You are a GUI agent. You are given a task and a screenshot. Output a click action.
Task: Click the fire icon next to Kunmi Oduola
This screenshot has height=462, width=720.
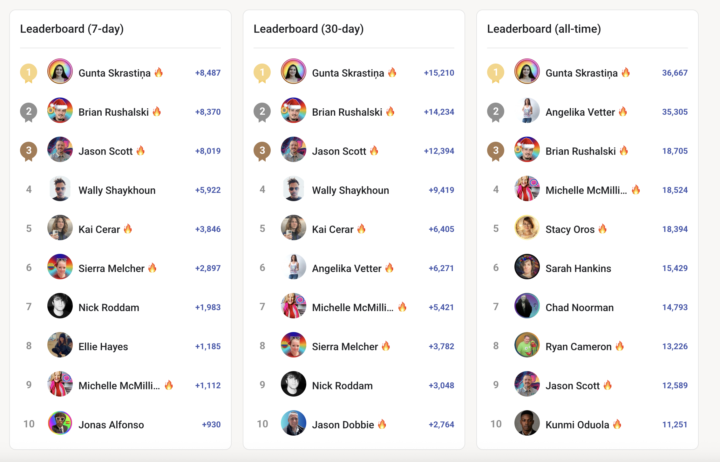coord(616,424)
